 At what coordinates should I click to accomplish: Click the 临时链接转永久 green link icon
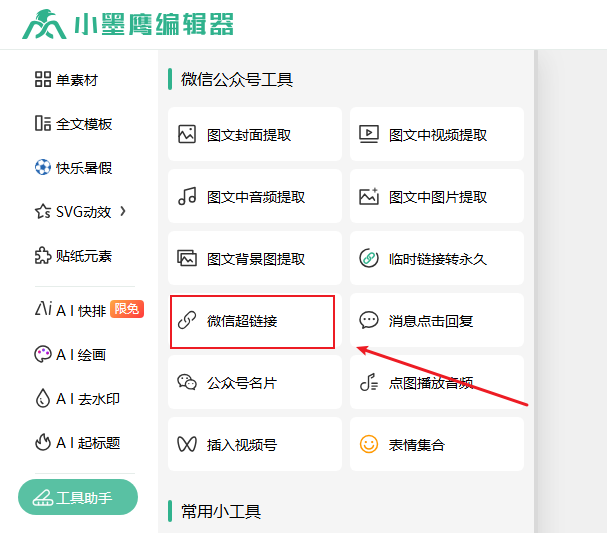tap(369, 258)
